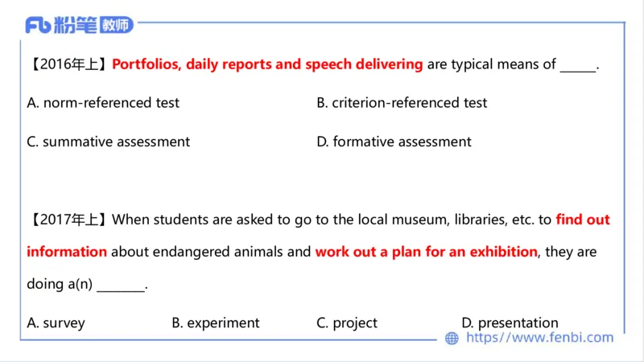Choose answer D. presentation
Screen dimensions: 644x362
coord(510,323)
